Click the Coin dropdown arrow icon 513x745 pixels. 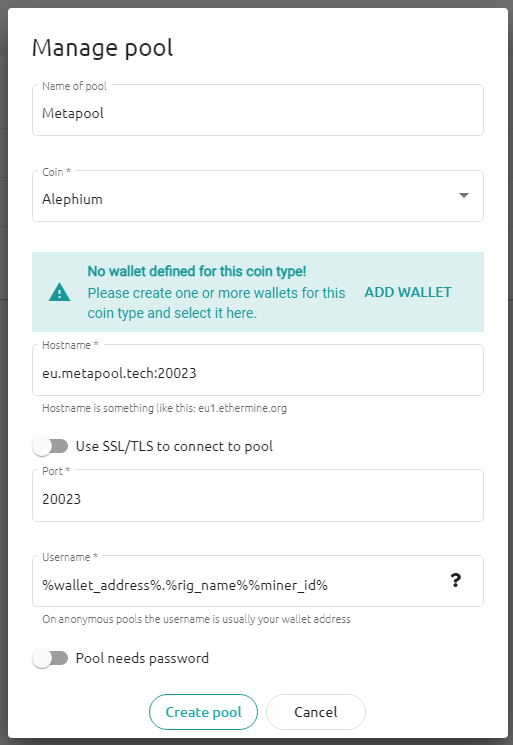pyautogui.click(x=464, y=195)
